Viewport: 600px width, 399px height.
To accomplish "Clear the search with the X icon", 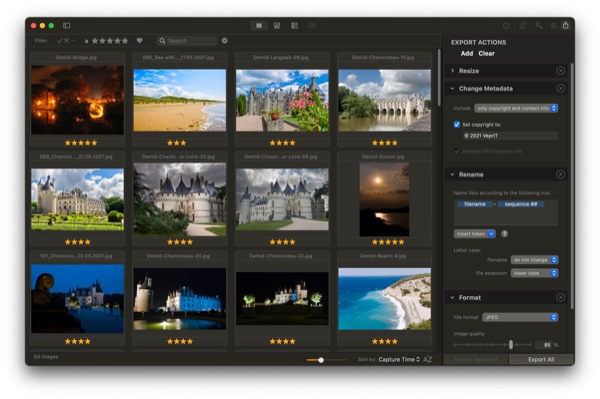I will [x=225, y=41].
